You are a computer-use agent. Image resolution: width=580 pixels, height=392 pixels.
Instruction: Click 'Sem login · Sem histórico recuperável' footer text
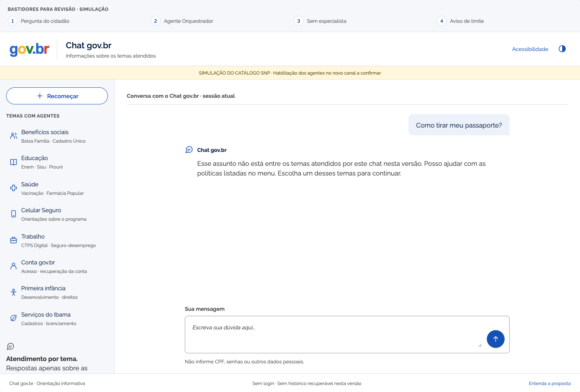click(x=307, y=383)
